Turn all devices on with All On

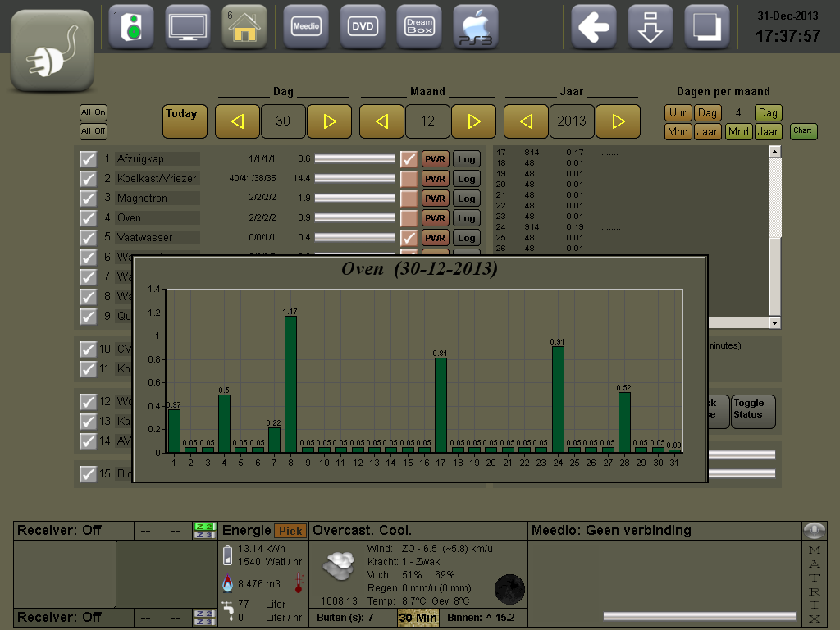[x=94, y=112]
